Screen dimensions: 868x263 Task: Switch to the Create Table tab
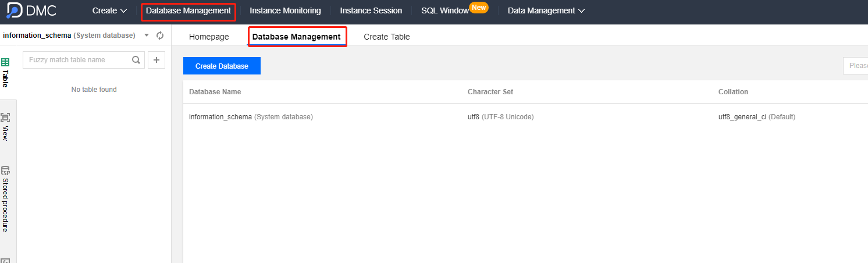[x=387, y=37]
